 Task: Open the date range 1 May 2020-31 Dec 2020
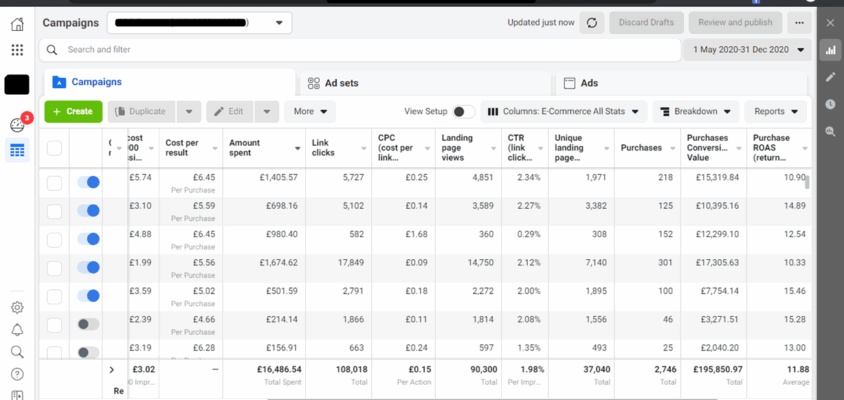(748, 50)
